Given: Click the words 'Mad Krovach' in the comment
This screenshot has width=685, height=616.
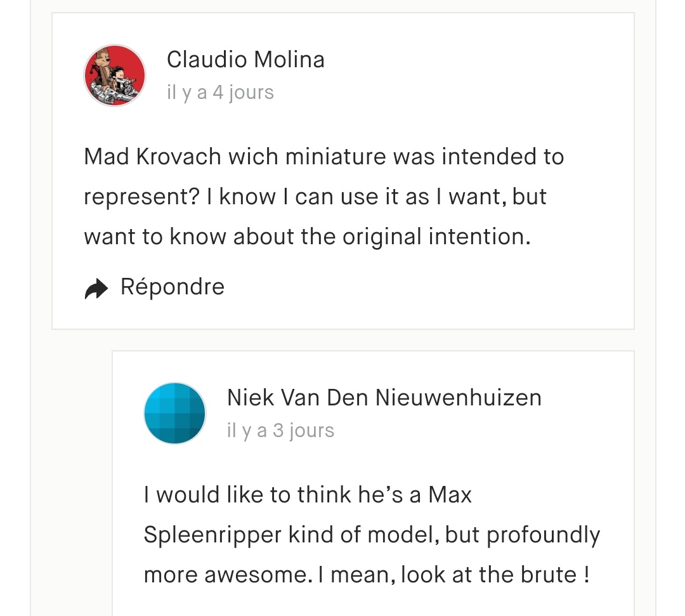Looking at the screenshot, I should tap(152, 157).
